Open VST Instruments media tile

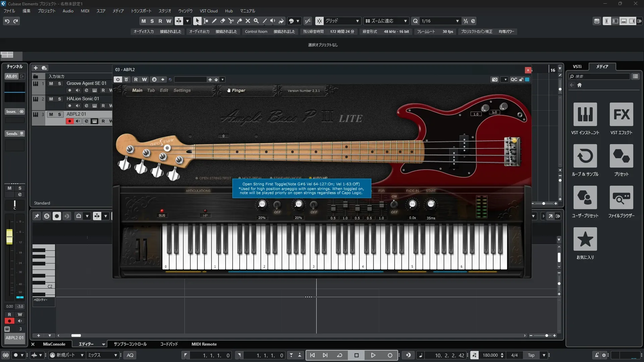(x=585, y=114)
